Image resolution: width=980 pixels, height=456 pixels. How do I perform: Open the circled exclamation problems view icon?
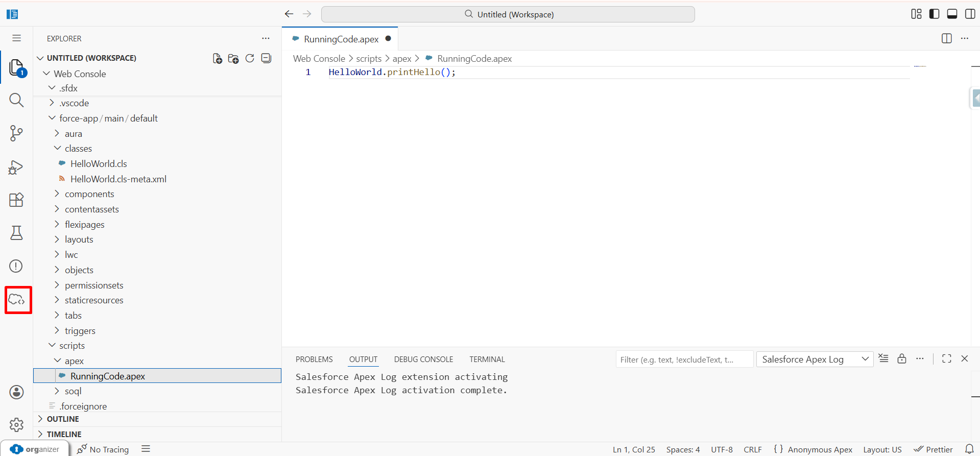click(16, 266)
